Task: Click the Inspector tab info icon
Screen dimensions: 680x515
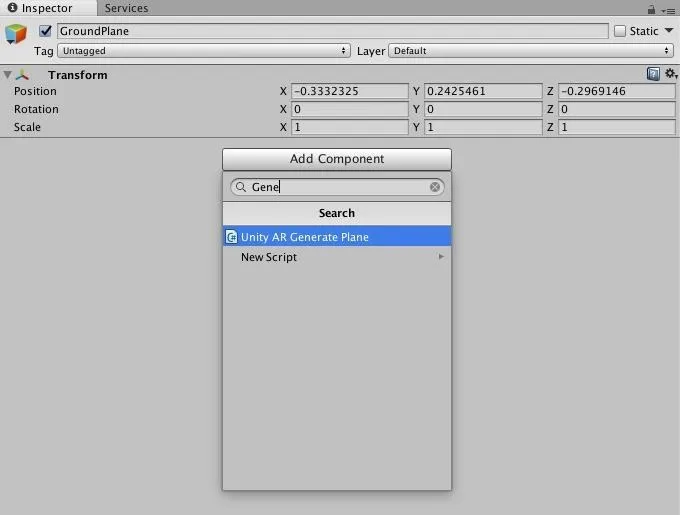Action: point(13,7)
